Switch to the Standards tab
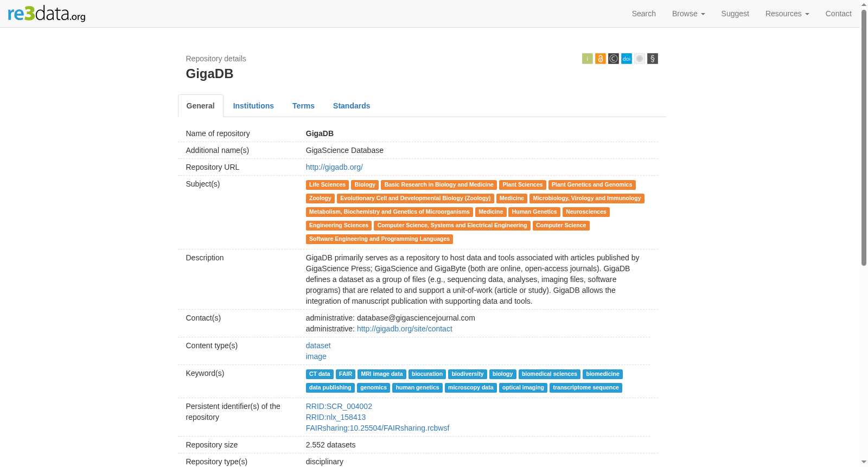 (x=352, y=106)
